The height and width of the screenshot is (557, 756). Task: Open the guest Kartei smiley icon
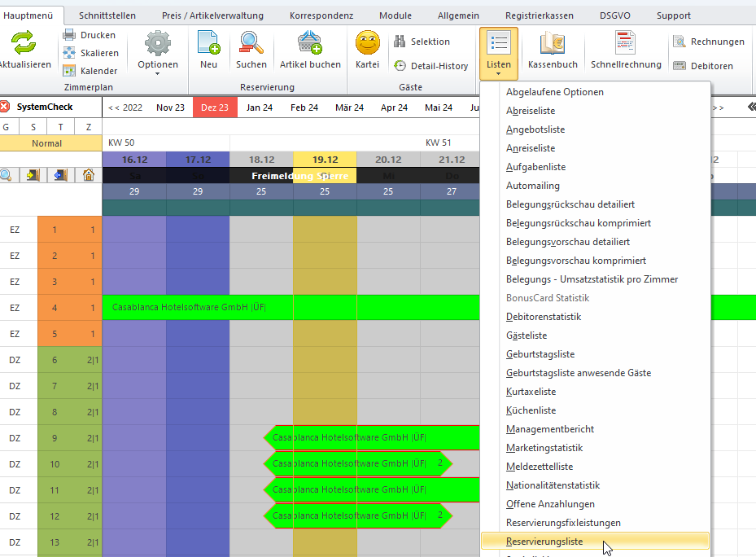pyautogui.click(x=368, y=43)
